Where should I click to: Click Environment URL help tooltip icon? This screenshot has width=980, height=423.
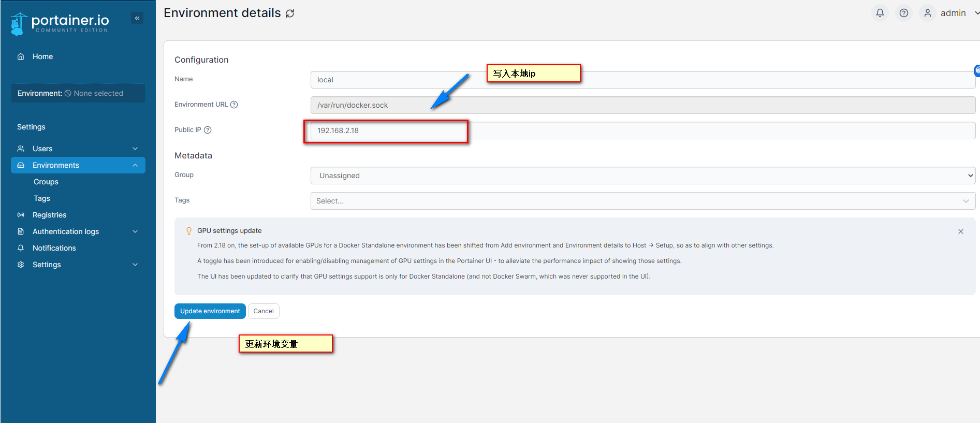(x=234, y=105)
